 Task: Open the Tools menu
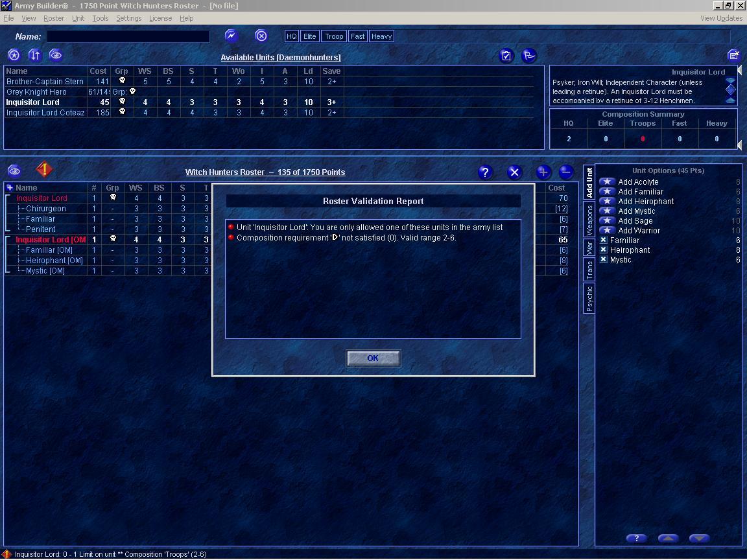pos(100,18)
